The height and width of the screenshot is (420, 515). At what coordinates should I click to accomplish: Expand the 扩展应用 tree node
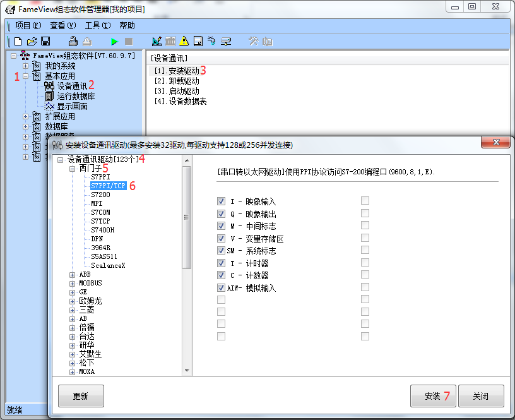[26, 116]
